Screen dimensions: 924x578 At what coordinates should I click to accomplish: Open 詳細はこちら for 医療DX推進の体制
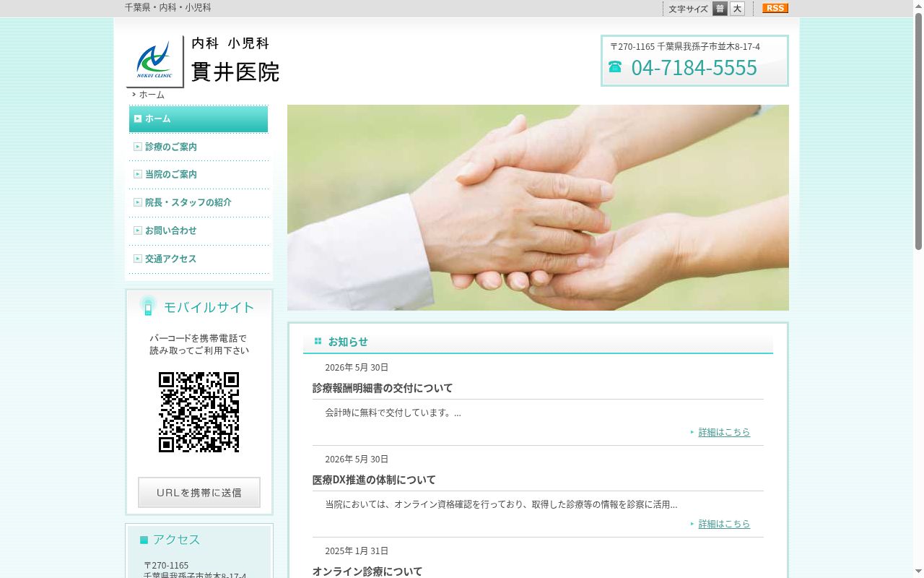click(x=724, y=524)
